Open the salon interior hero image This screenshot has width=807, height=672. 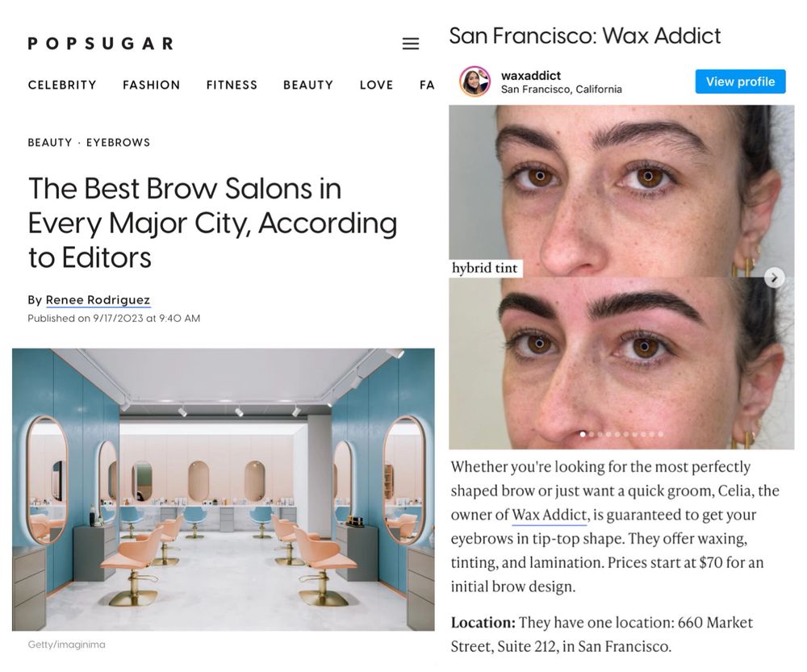tap(223, 490)
